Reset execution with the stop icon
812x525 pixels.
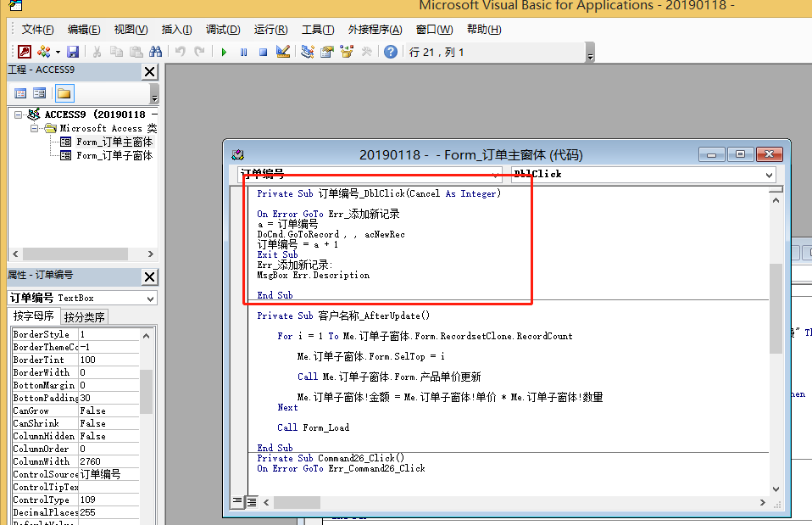tap(263, 53)
